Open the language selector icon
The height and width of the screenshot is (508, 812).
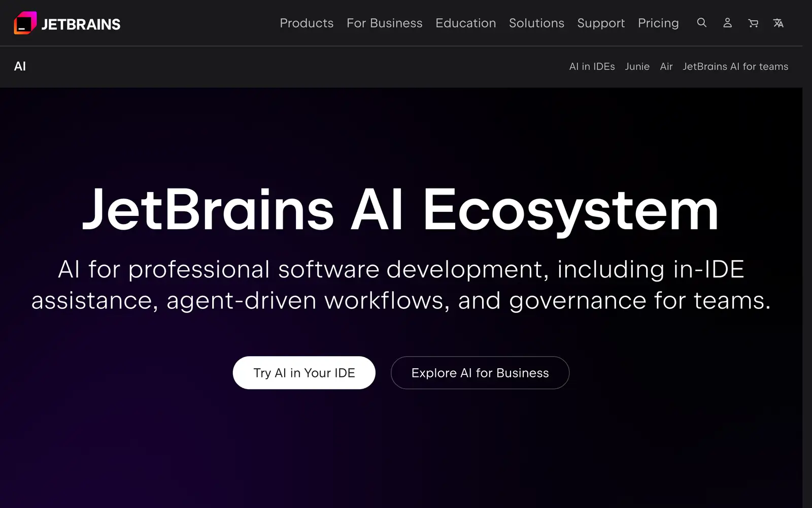click(779, 23)
